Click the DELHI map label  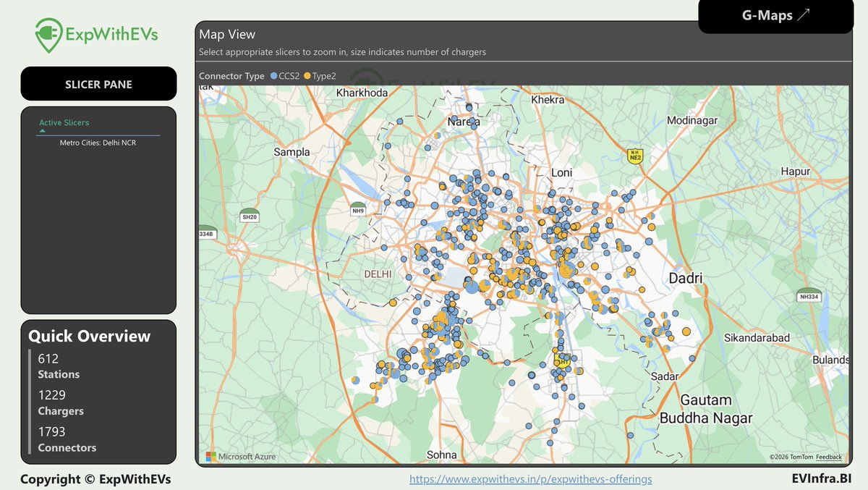378,274
